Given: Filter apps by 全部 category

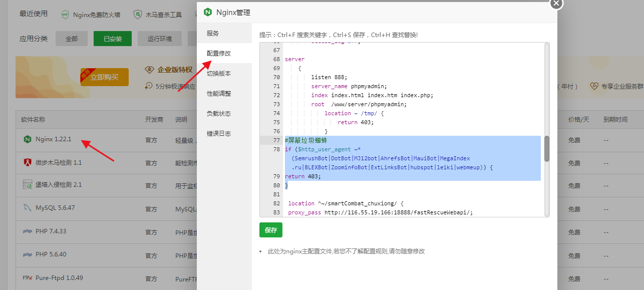Looking at the screenshot, I should [72, 39].
